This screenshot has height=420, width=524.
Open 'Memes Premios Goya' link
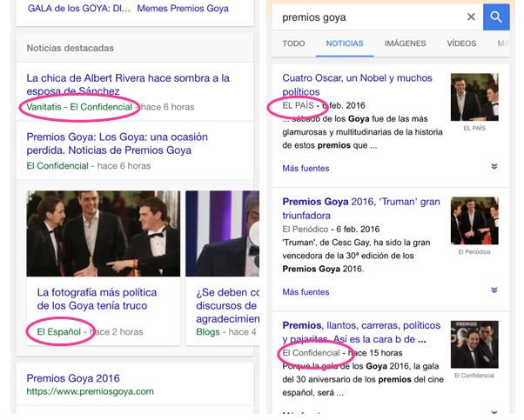coord(183,9)
